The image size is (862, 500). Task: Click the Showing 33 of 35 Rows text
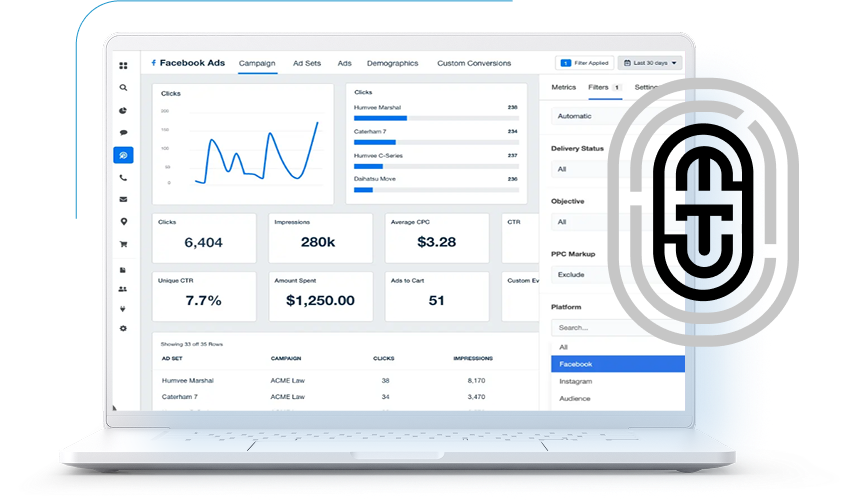point(192,344)
